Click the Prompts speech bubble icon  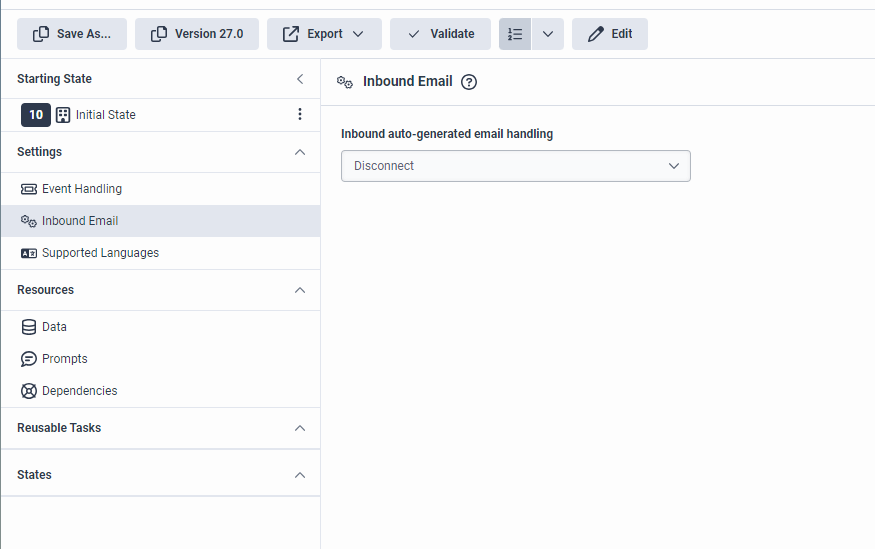coord(29,359)
